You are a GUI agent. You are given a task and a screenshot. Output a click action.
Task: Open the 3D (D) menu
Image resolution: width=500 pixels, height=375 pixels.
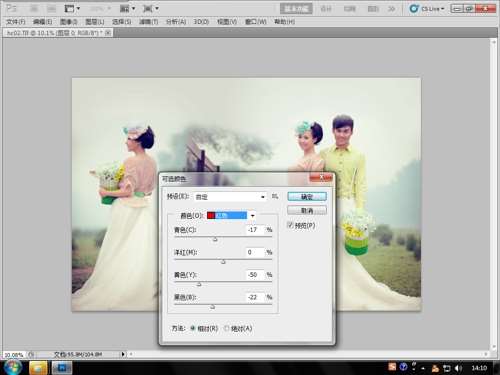(201, 22)
